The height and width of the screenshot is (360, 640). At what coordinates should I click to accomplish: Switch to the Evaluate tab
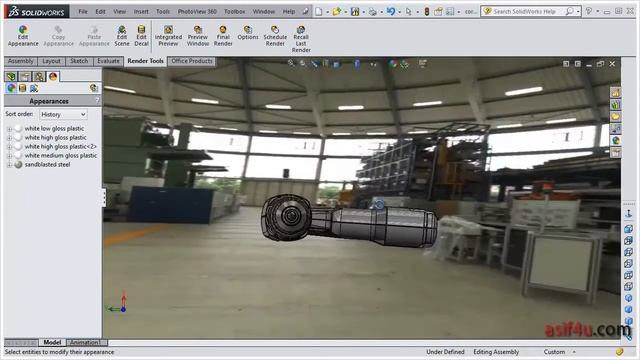108,61
